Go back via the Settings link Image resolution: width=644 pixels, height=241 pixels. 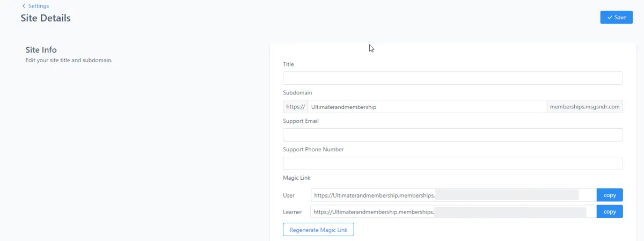click(38, 6)
